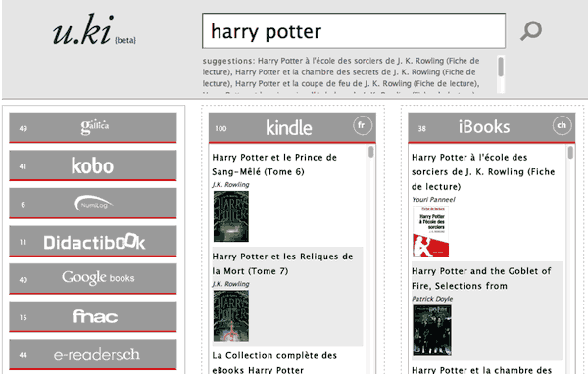Open the gallica source with 49 results
This screenshot has width=588, height=374.
(93, 128)
